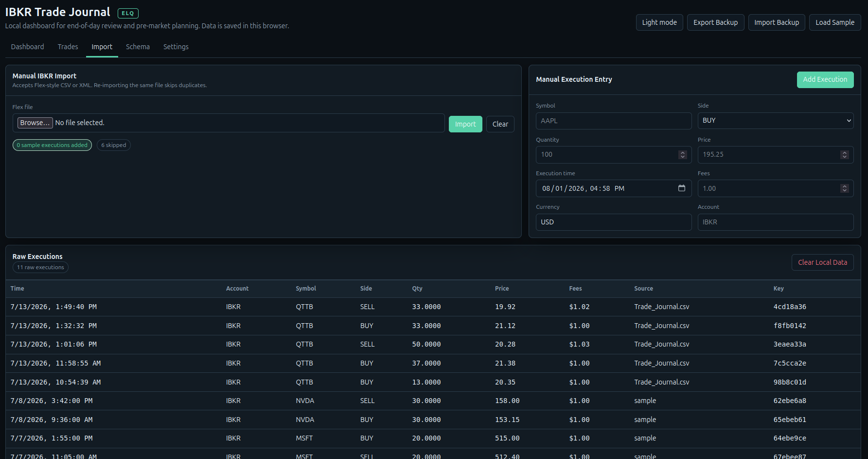Click the fee $1.03 cell
This screenshot has height=459, width=868.
coord(579,345)
